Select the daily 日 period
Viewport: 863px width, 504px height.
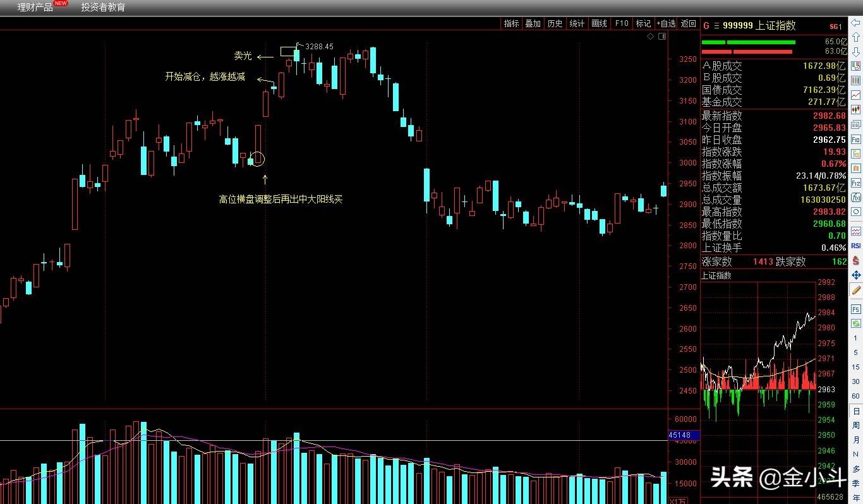tap(856, 411)
